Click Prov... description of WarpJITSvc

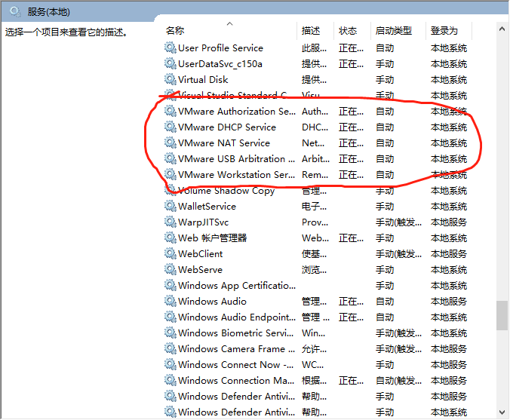pyautogui.click(x=315, y=222)
